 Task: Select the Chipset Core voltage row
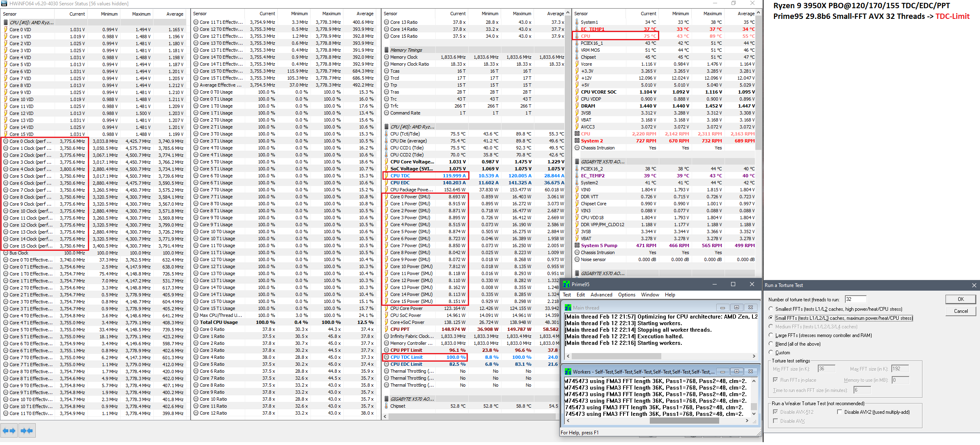[665, 204]
